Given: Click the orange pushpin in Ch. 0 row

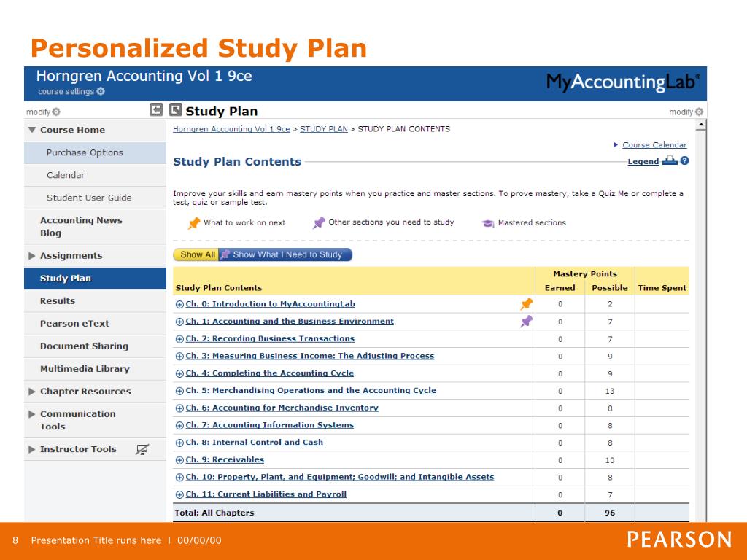Looking at the screenshot, I should 527,304.
